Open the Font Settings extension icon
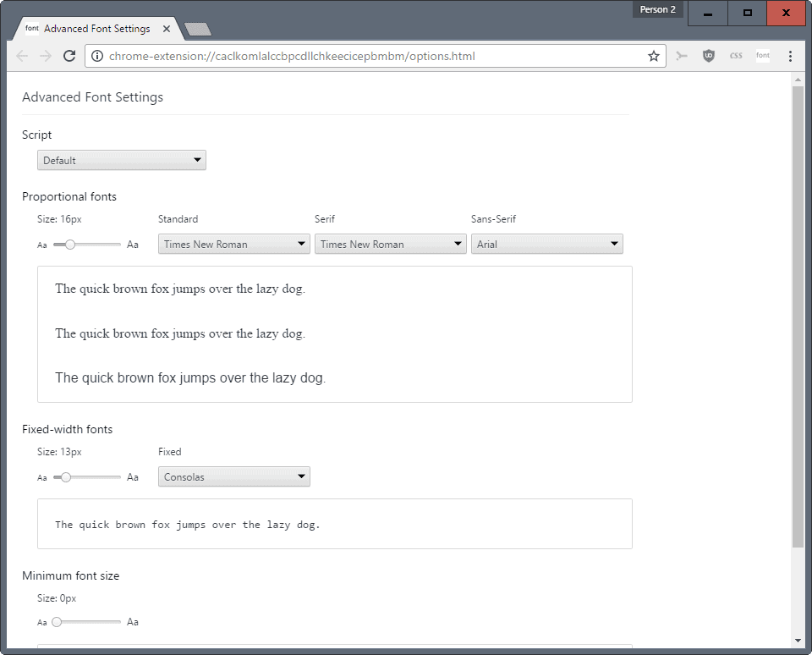 763,55
